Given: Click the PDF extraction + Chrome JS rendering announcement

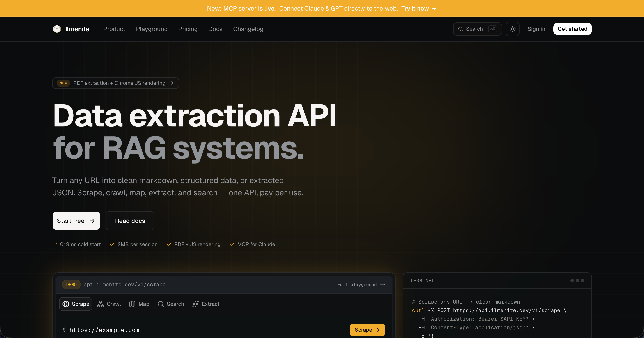Looking at the screenshot, I should tap(115, 83).
